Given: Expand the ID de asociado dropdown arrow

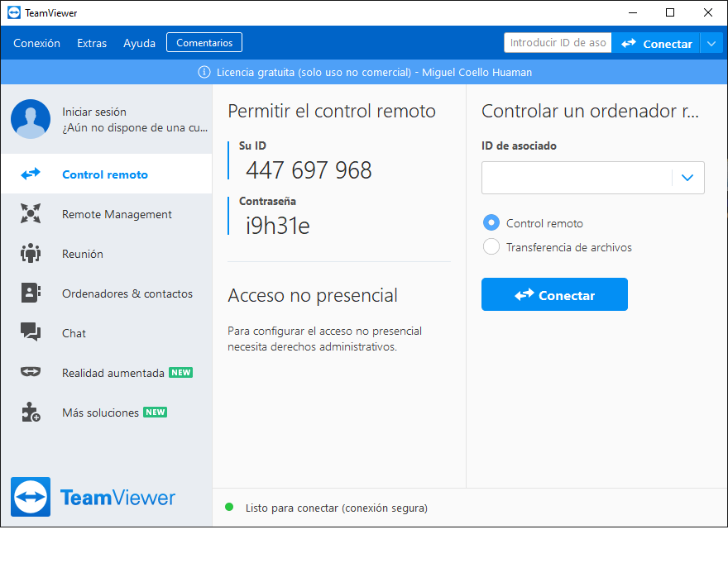Looking at the screenshot, I should (687, 177).
